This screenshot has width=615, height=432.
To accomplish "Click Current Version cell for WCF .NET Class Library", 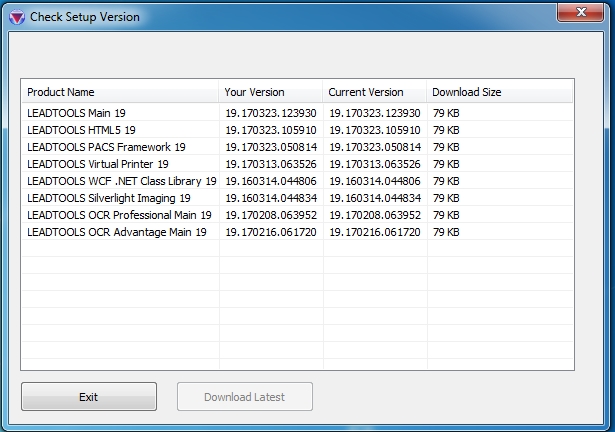I will [x=375, y=181].
